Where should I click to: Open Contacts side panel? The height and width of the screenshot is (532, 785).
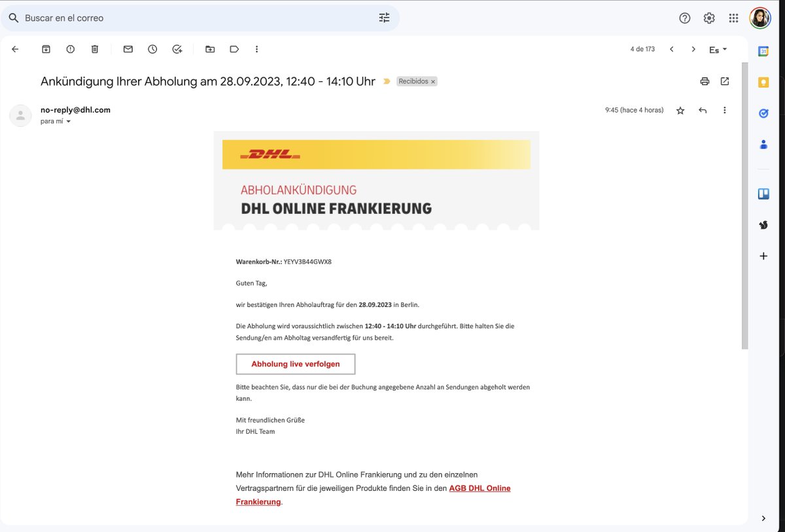pyautogui.click(x=763, y=145)
